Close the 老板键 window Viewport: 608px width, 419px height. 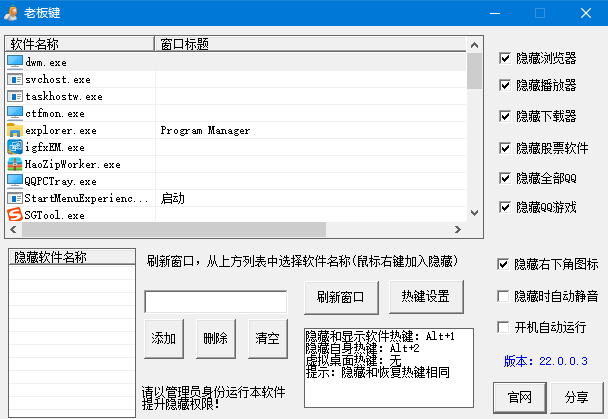(586, 13)
